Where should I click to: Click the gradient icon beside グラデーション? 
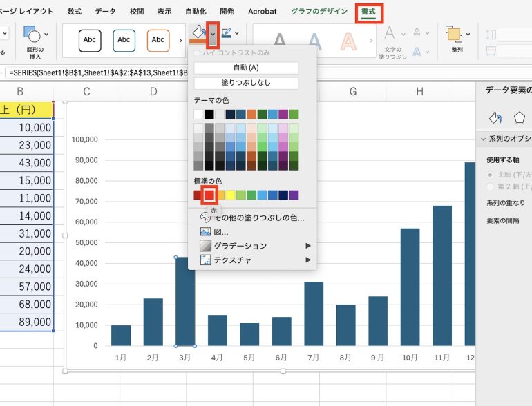[205, 246]
